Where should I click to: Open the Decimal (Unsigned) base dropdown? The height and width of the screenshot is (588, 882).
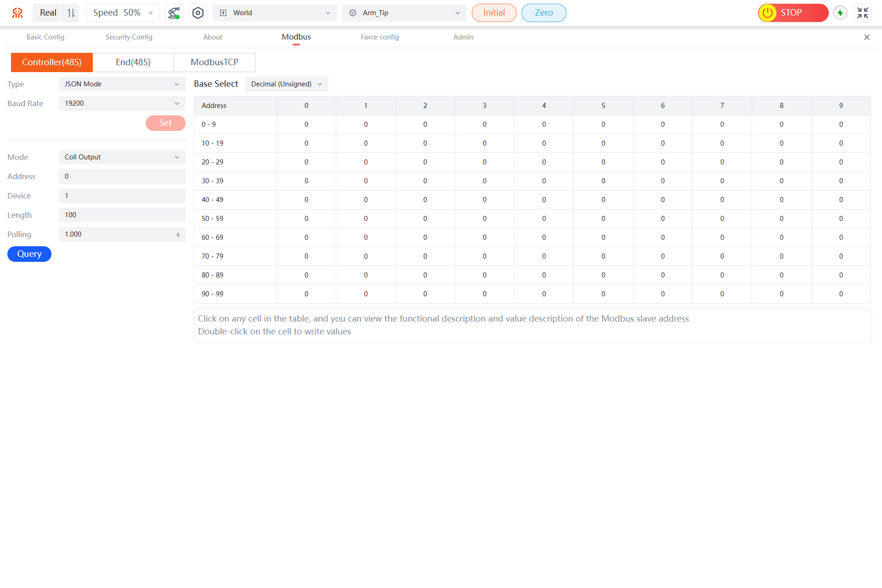coord(286,84)
